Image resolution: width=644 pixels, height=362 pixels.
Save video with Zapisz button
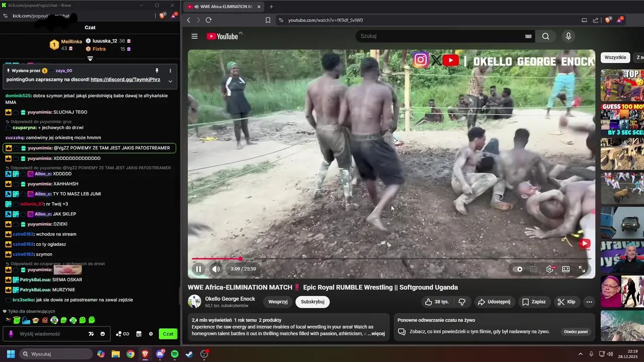(x=534, y=302)
